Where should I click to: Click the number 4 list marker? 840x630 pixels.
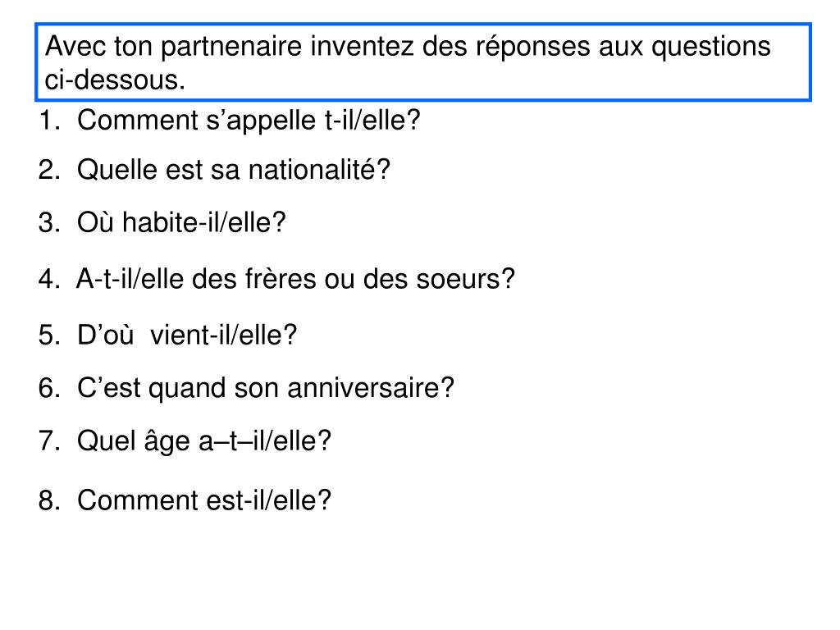[x=48, y=279]
